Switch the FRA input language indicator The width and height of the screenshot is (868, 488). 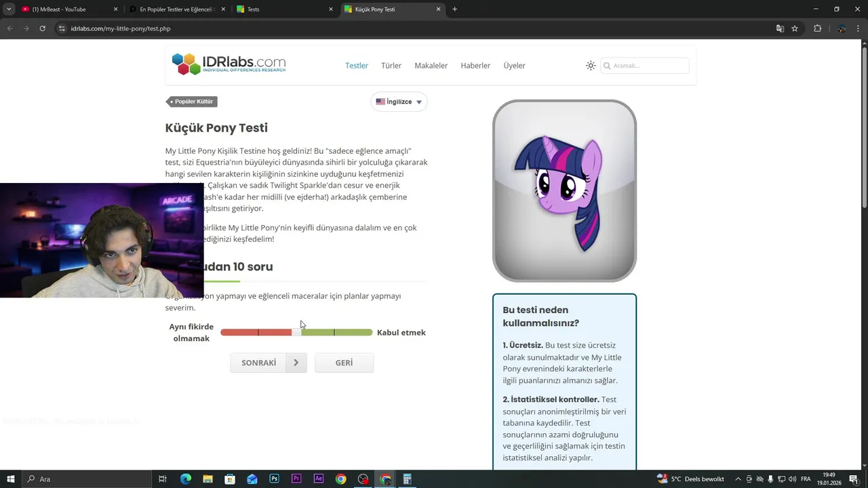[806, 479]
